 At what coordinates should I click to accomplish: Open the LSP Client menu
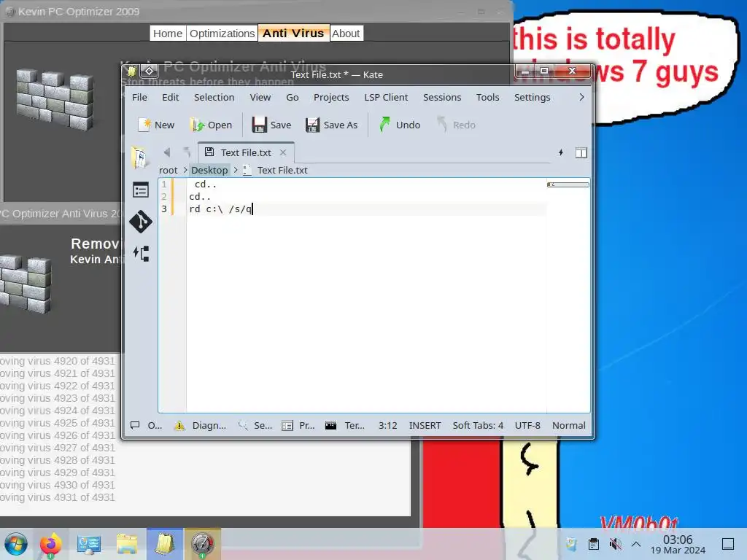386,97
